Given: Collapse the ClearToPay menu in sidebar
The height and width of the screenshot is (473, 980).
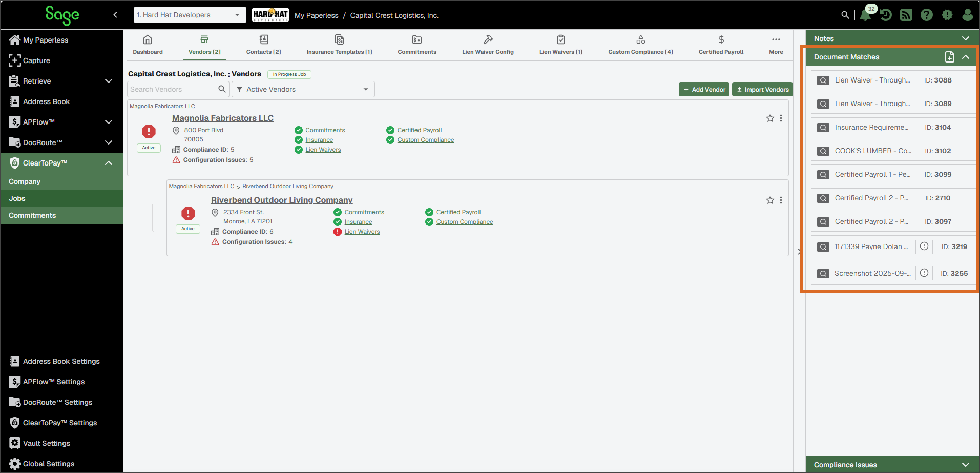Looking at the screenshot, I should coord(109,163).
